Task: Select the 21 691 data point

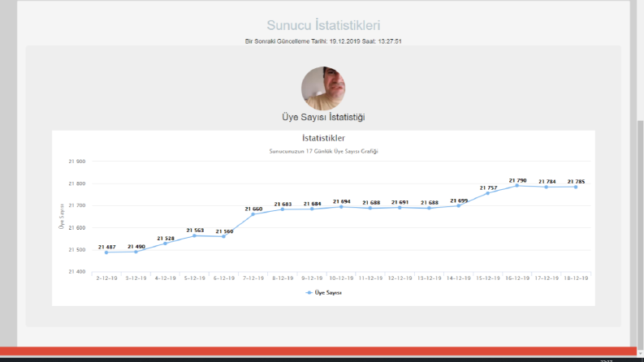Action: pyautogui.click(x=400, y=208)
